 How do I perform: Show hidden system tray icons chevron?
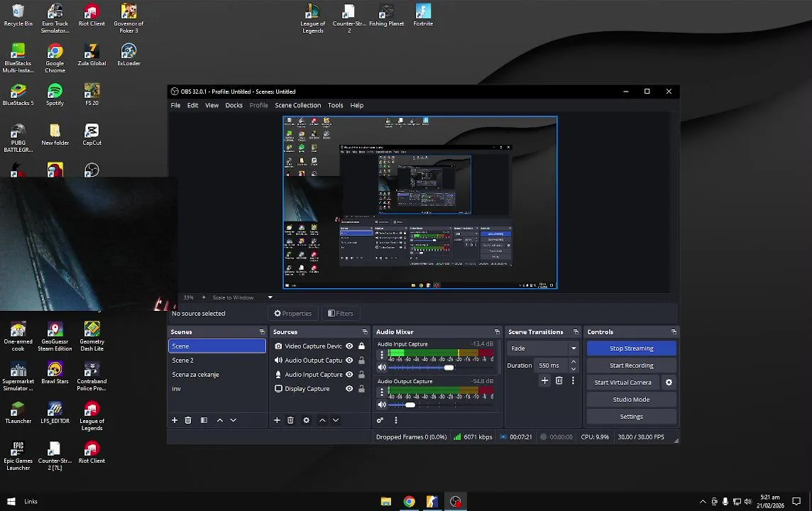click(703, 502)
